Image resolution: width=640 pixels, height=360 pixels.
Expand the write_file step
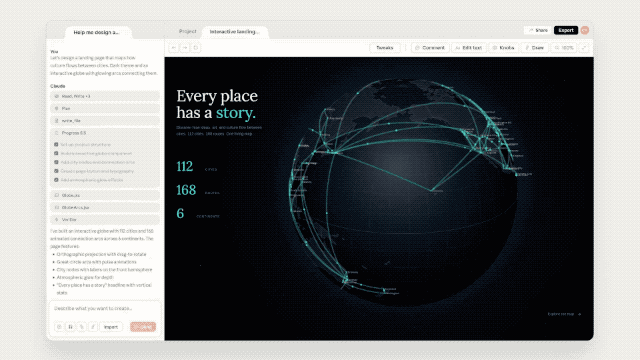[x=105, y=121]
